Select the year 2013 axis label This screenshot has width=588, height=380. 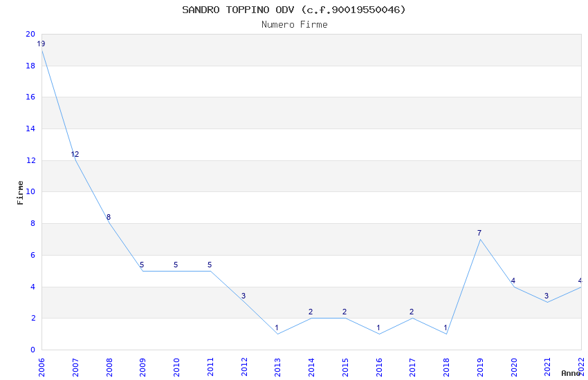click(277, 367)
